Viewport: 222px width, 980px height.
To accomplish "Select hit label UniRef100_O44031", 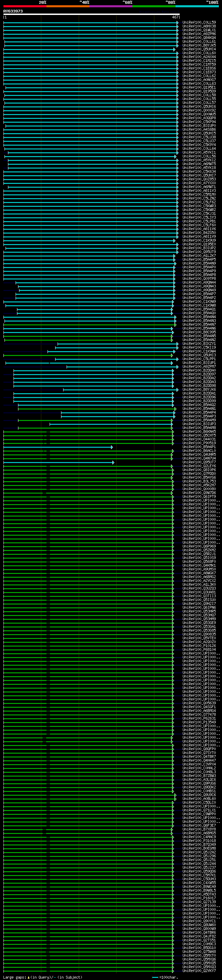I will tap(199, 439).
